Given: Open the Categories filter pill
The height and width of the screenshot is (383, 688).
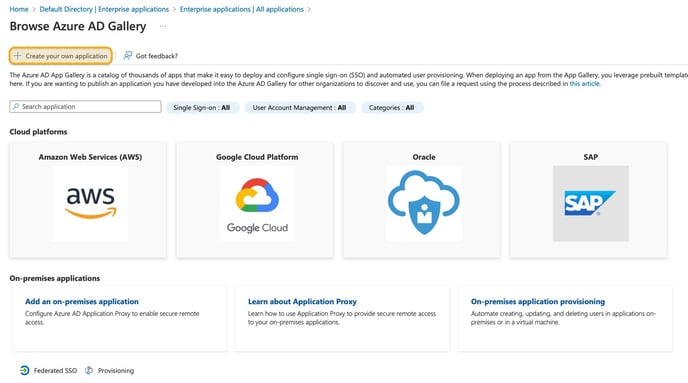Looking at the screenshot, I should click(x=392, y=107).
